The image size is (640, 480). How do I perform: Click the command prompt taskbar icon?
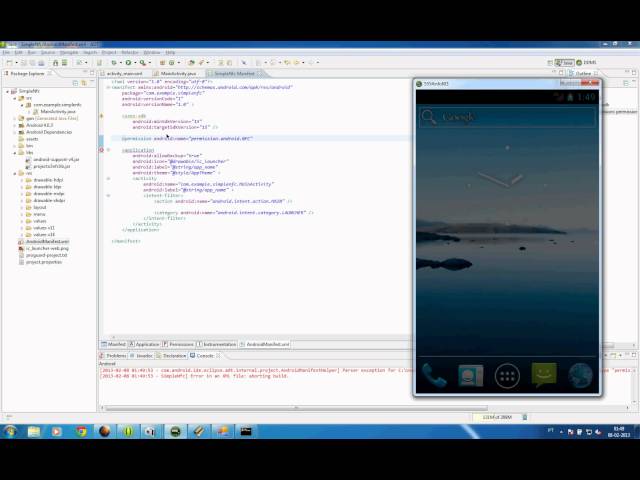[246, 431]
